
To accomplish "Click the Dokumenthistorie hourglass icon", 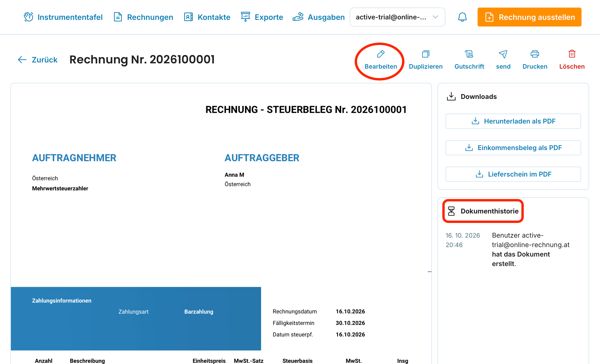I will pyautogui.click(x=451, y=211).
